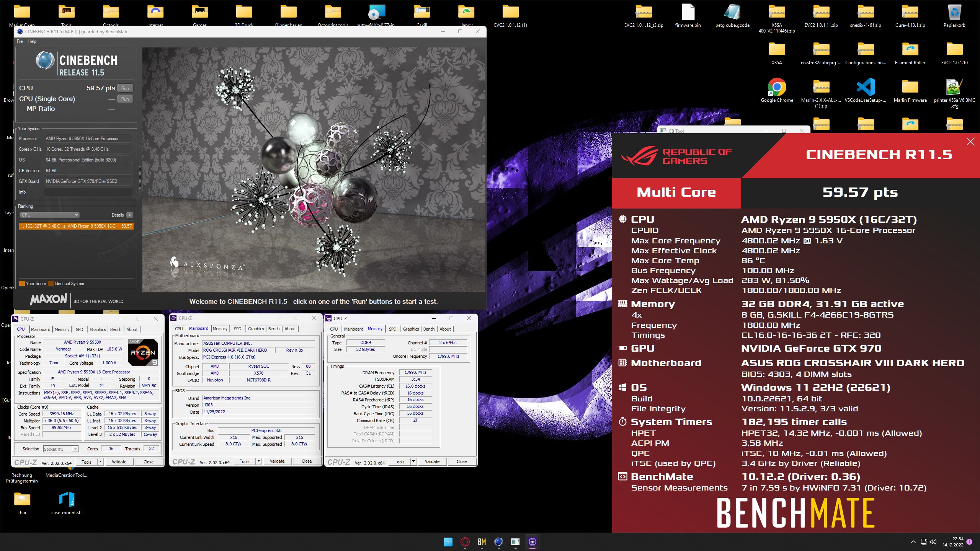
Task: Open VSCodeUserSetup installer icon on desktop
Action: pyautogui.click(x=866, y=91)
